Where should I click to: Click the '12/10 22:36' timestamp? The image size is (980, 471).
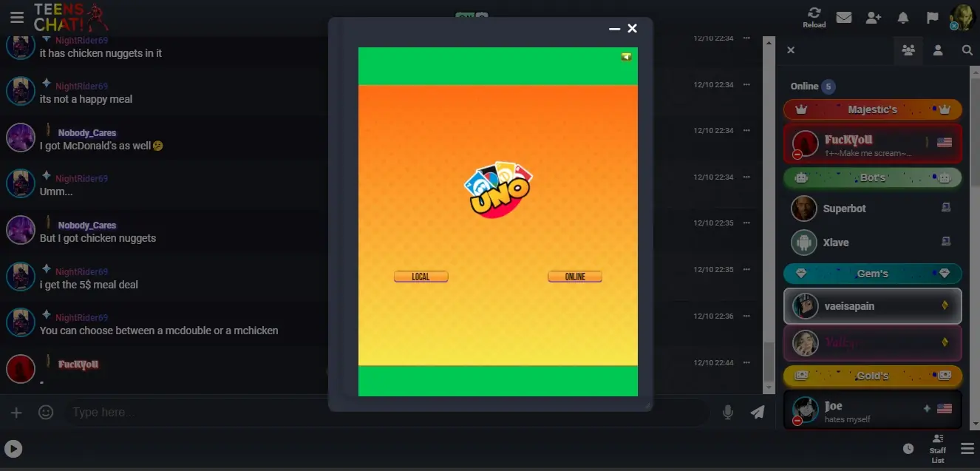(713, 316)
